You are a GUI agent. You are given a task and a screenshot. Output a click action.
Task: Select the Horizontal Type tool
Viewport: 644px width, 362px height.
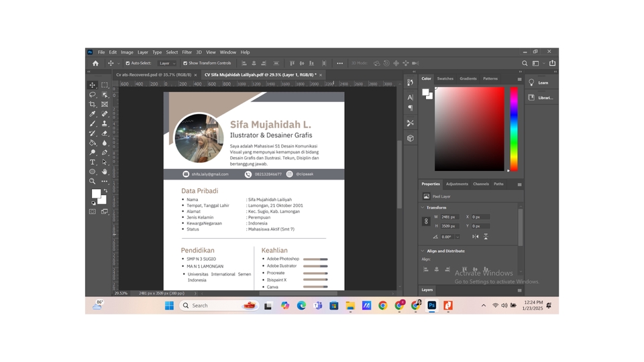click(x=93, y=162)
